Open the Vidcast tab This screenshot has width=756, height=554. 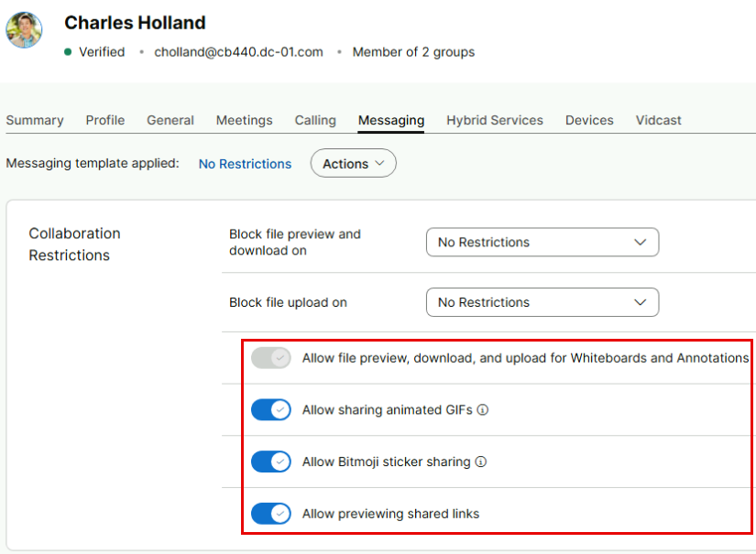(x=658, y=120)
